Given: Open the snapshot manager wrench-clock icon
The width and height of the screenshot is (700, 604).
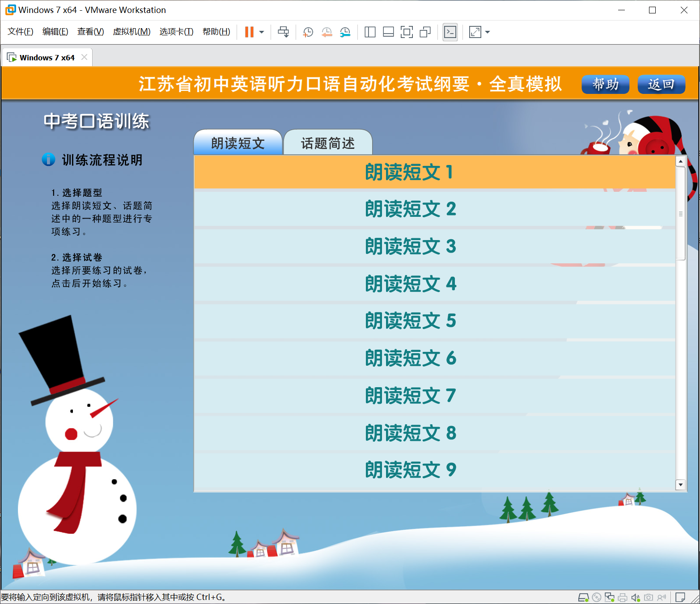Looking at the screenshot, I should (345, 32).
